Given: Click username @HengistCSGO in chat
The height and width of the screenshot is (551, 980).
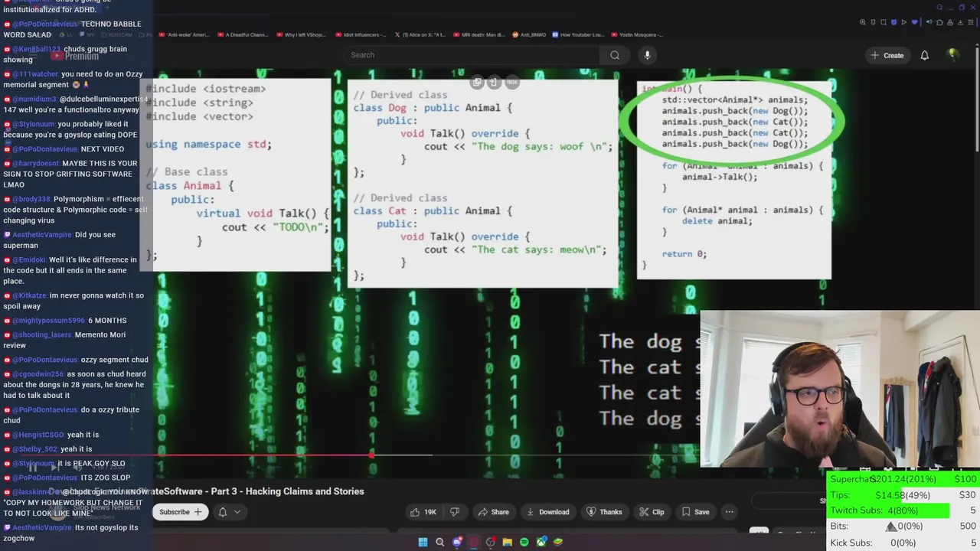Looking at the screenshot, I should [x=38, y=435].
